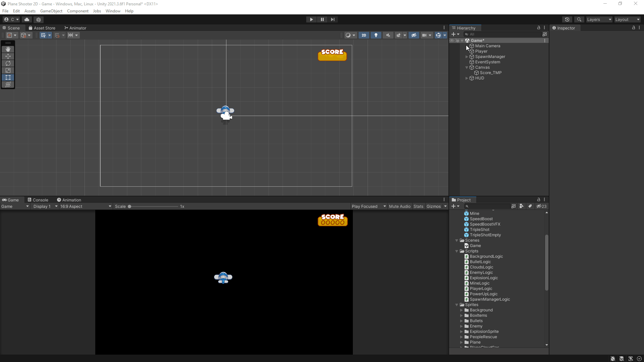Image resolution: width=644 pixels, height=362 pixels.
Task: Open Game view more options menu
Action: pyautogui.click(x=444, y=200)
